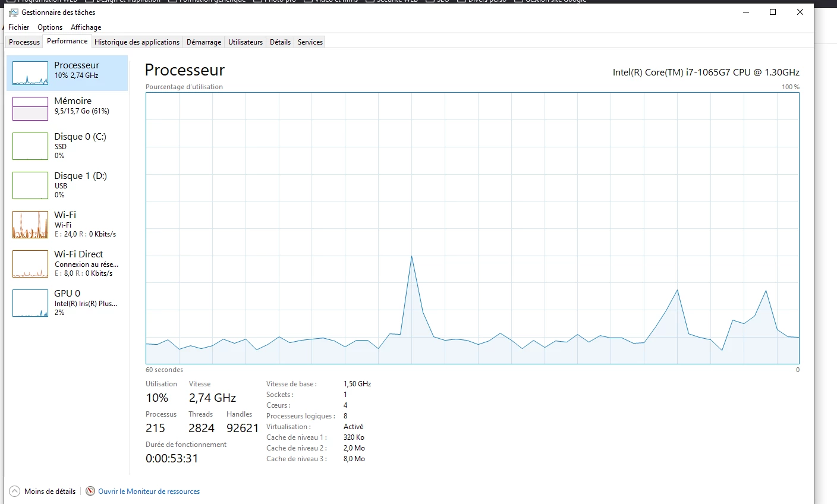The height and width of the screenshot is (504, 837).
Task: Click the Moins de détails chevron icon
Action: (14, 492)
